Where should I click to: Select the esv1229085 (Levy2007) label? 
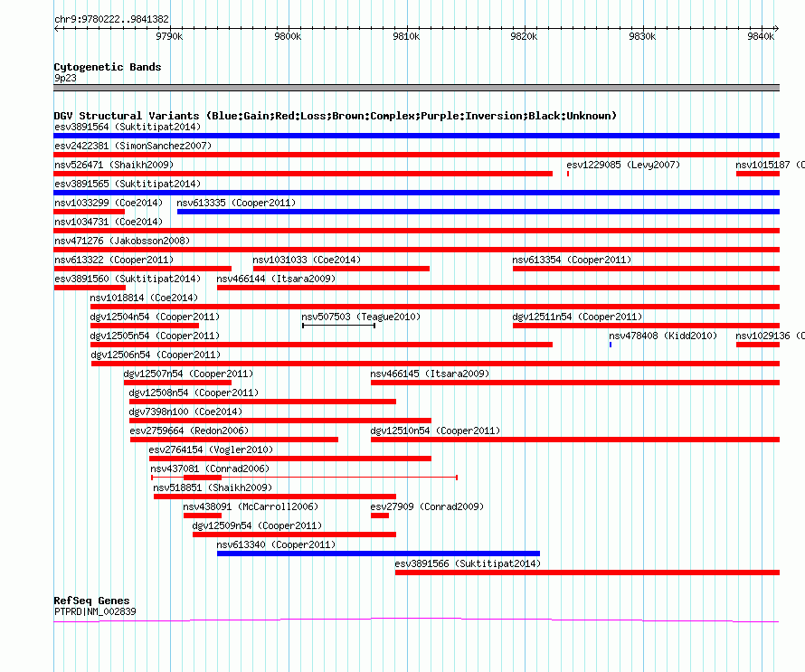[623, 165]
